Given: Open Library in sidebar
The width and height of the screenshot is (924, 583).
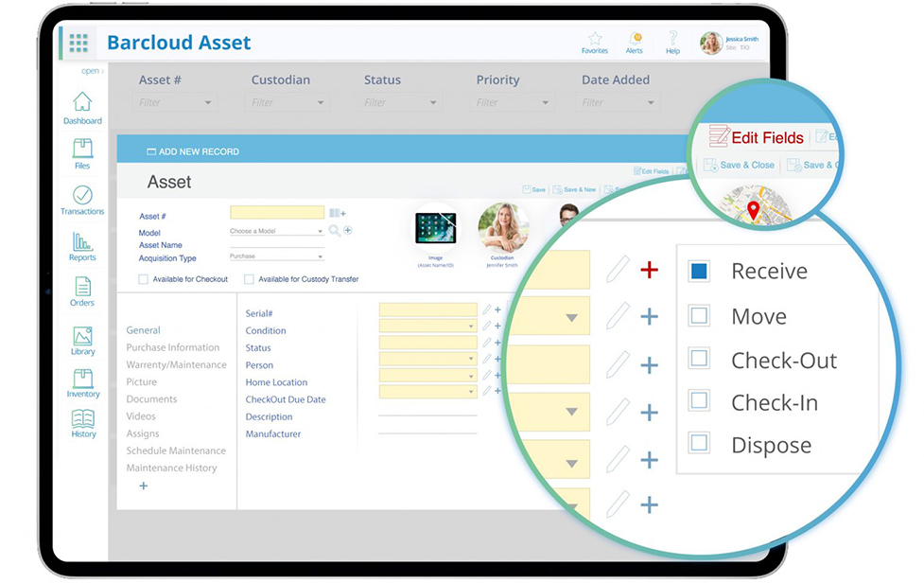Looking at the screenshot, I should (x=82, y=341).
